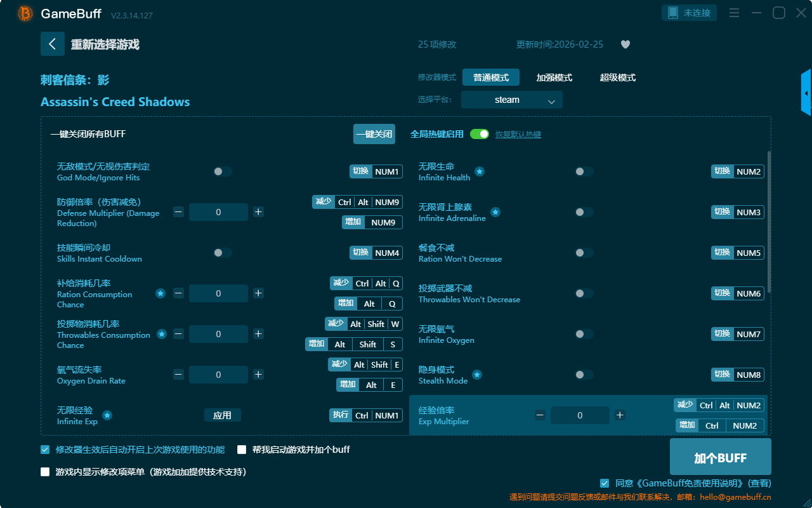
Task: Click the heart favorite icon
Action: click(x=625, y=44)
